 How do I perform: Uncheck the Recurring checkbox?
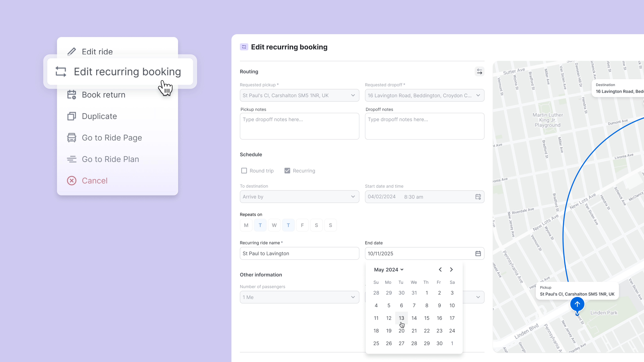click(x=287, y=171)
